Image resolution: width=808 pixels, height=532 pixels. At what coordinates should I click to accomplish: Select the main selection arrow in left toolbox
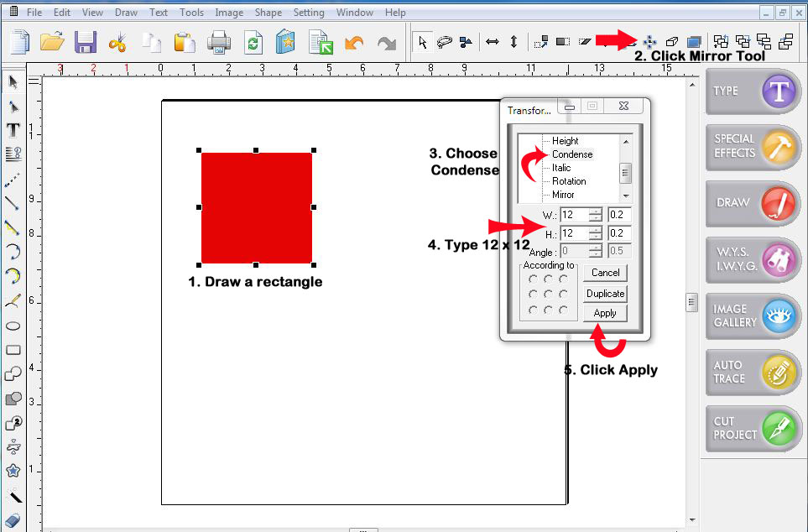(x=13, y=82)
